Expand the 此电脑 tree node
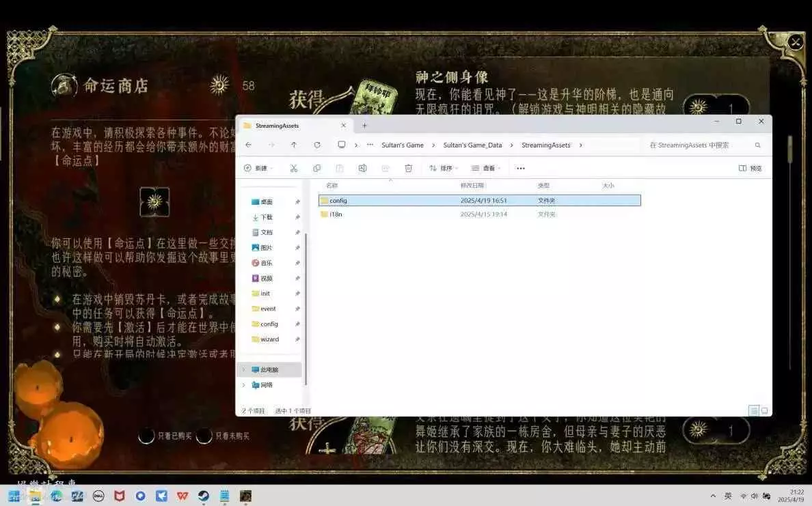812x506 pixels. [x=243, y=369]
